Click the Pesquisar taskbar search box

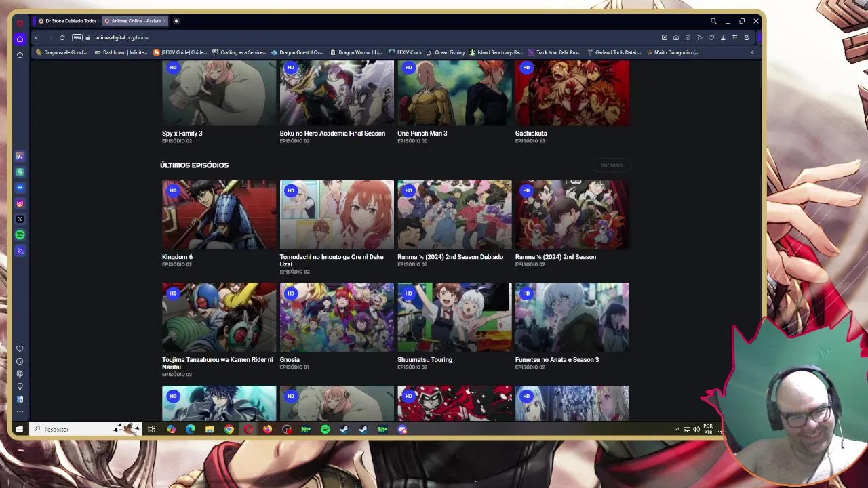[x=86, y=429]
